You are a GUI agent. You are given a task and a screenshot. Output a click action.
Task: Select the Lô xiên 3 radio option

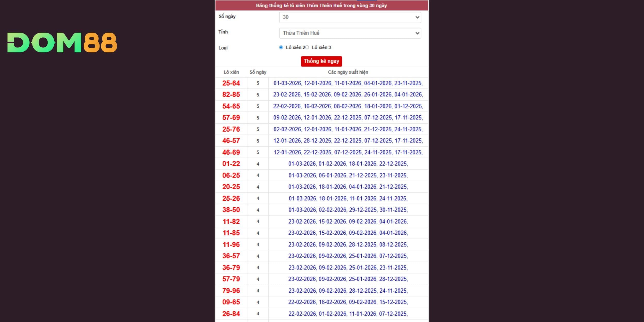307,47
